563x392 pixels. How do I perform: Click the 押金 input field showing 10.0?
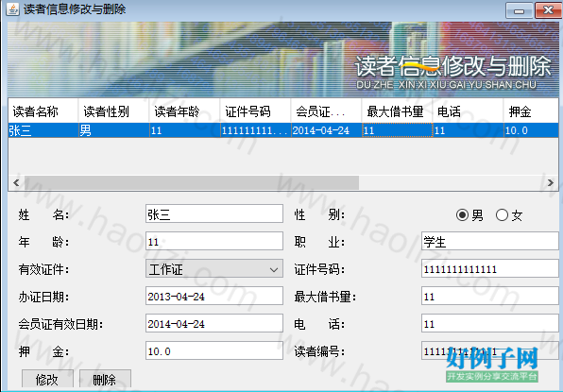pos(214,350)
